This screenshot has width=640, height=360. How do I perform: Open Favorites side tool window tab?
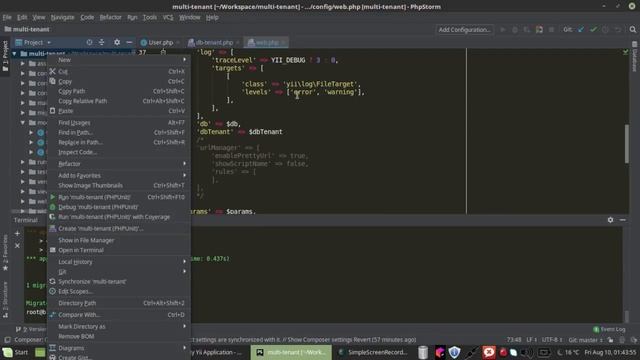click(5, 253)
